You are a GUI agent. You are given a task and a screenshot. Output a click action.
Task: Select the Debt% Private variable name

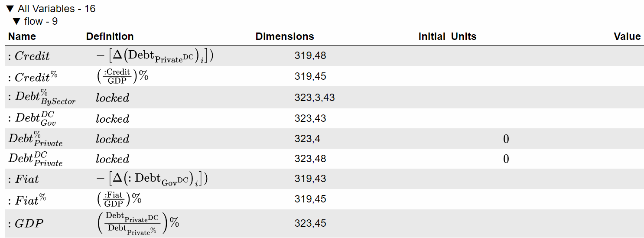36,139
